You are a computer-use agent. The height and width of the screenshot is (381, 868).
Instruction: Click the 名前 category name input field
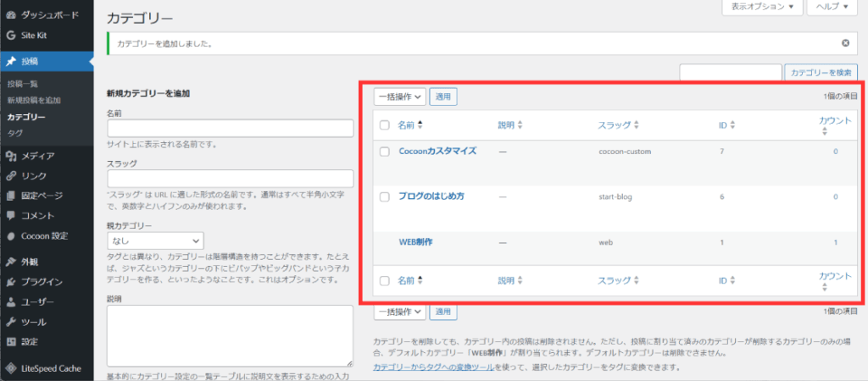pos(230,129)
